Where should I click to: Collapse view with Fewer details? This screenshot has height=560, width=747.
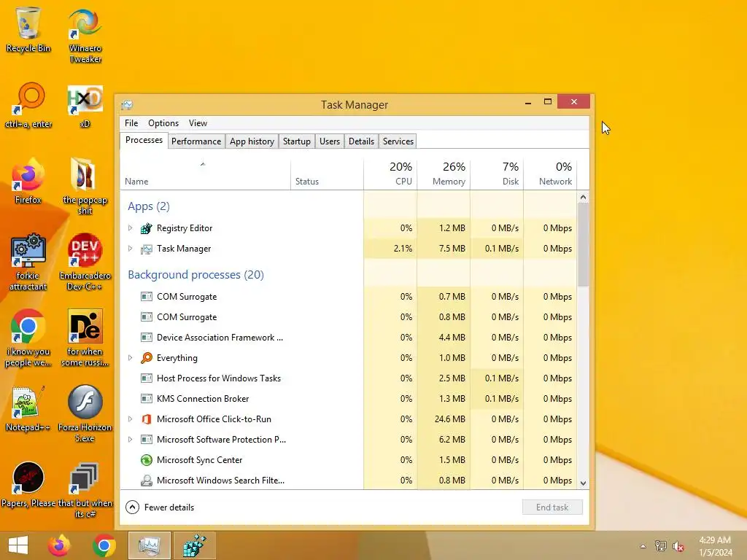tap(160, 507)
